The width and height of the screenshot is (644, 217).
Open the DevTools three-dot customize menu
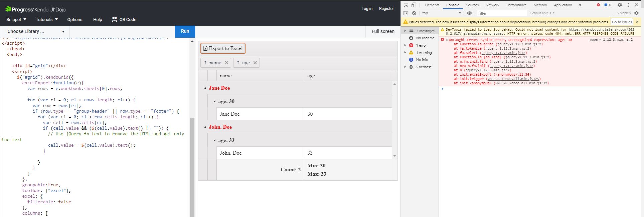point(628,5)
